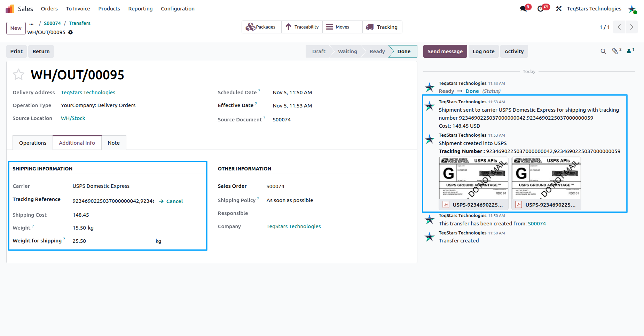
Task: Click the Draft status stage
Action: click(x=319, y=51)
